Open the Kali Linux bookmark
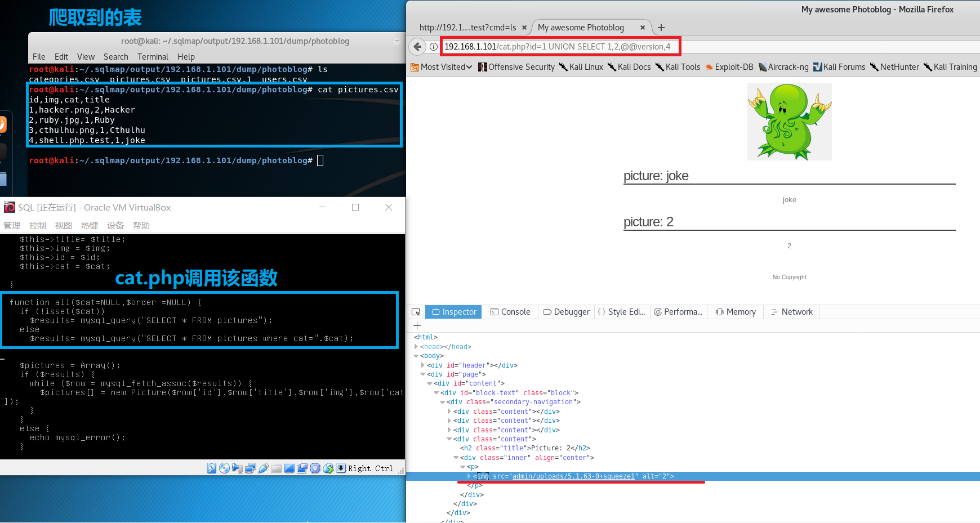Viewport: 980px width, 523px height. [581, 67]
